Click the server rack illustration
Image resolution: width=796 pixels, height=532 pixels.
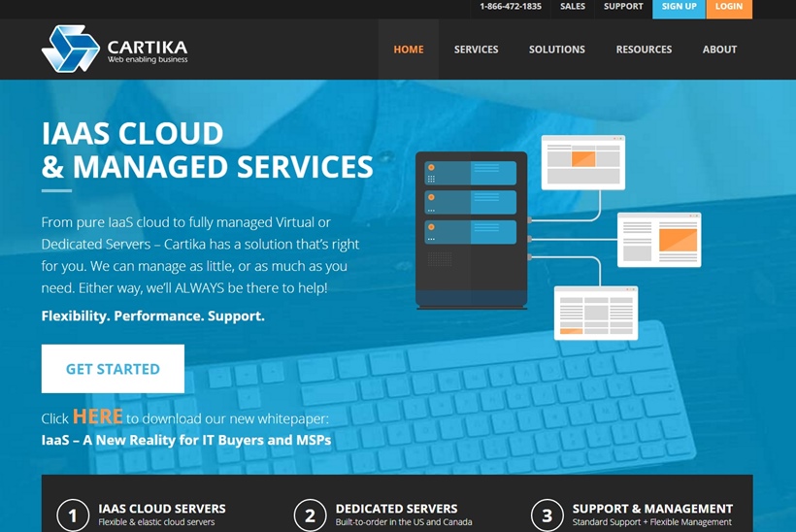pyautogui.click(x=471, y=230)
